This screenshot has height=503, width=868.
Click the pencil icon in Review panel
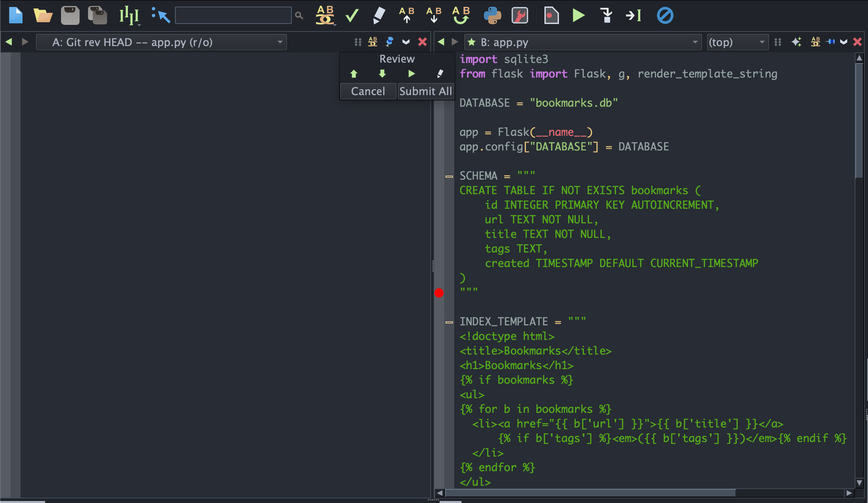point(440,74)
